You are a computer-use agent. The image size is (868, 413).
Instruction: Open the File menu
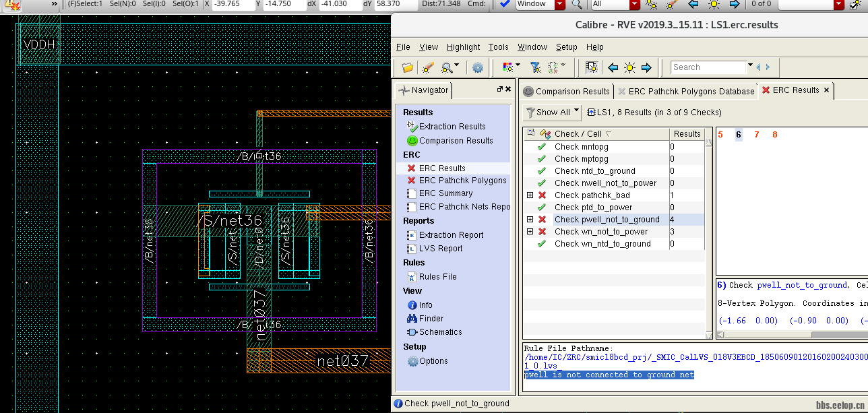(403, 47)
